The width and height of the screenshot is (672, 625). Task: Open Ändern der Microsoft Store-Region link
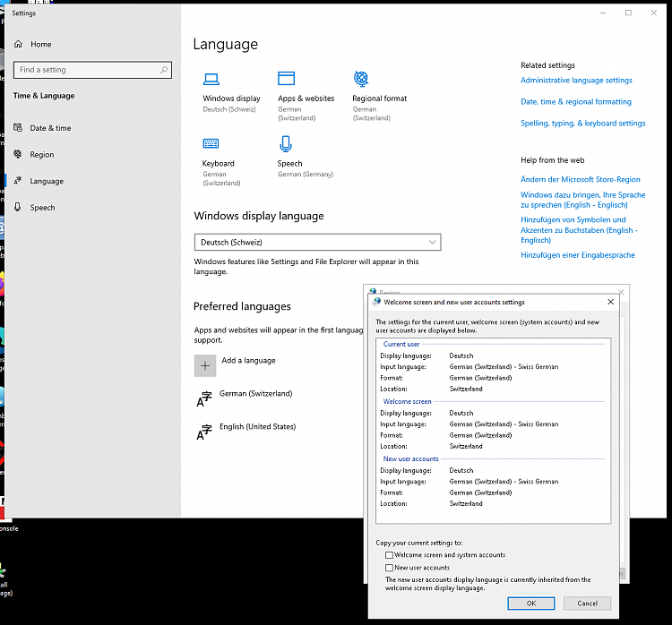click(x=581, y=179)
